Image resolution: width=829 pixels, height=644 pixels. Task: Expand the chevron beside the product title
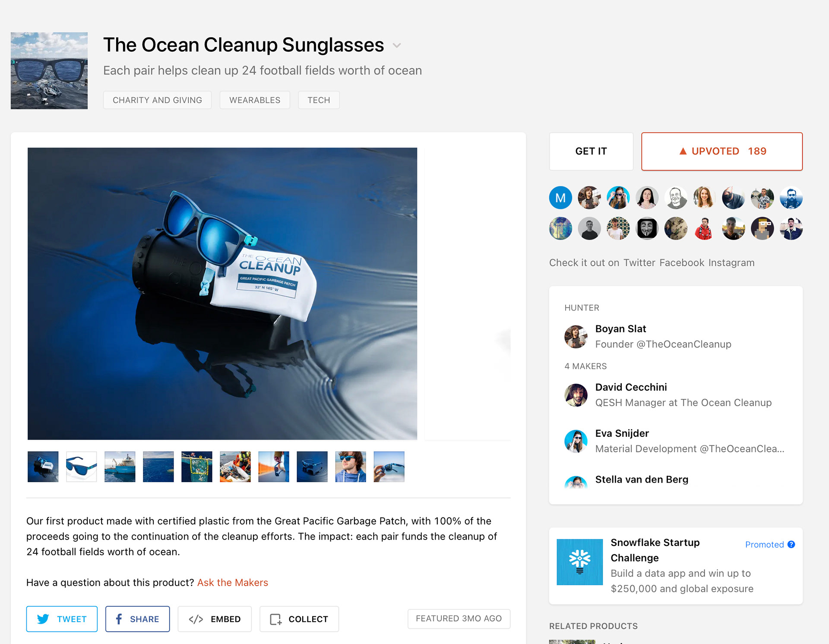(x=397, y=45)
